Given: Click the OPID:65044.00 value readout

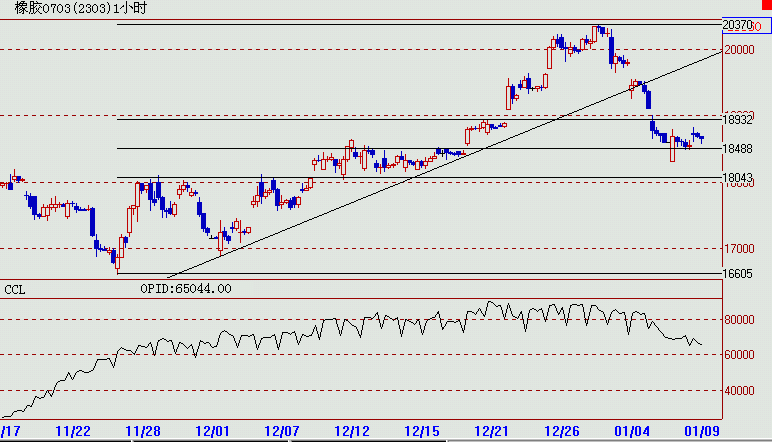Looking at the screenshot, I should [x=186, y=288].
